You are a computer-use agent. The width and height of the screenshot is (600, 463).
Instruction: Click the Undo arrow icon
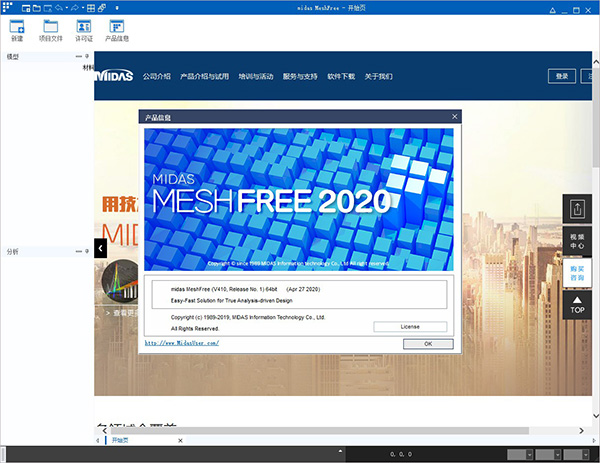(59, 8)
